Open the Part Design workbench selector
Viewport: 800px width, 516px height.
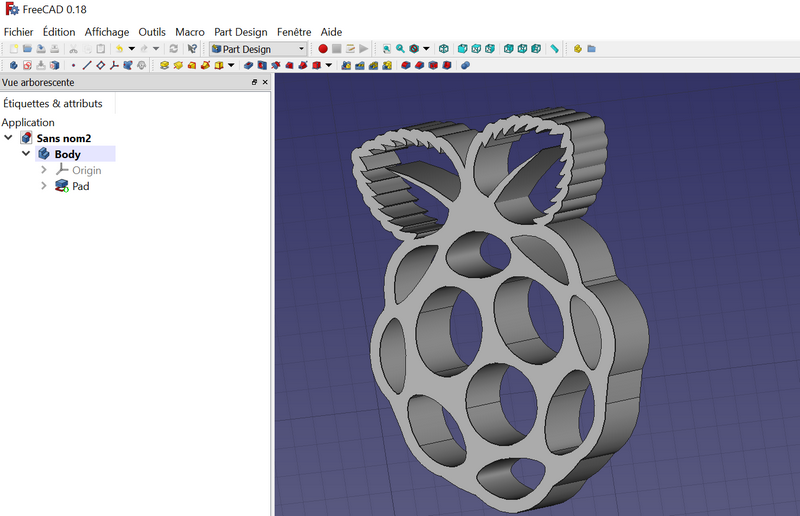click(258, 49)
